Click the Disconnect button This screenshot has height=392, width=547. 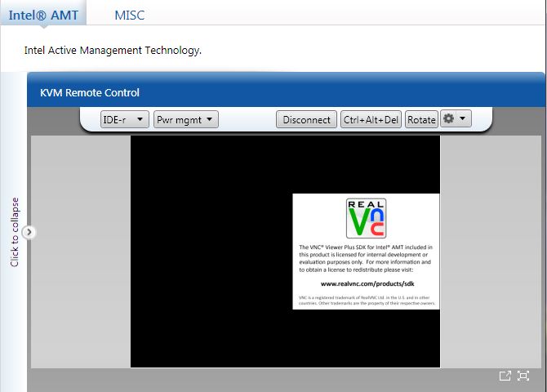[306, 119]
